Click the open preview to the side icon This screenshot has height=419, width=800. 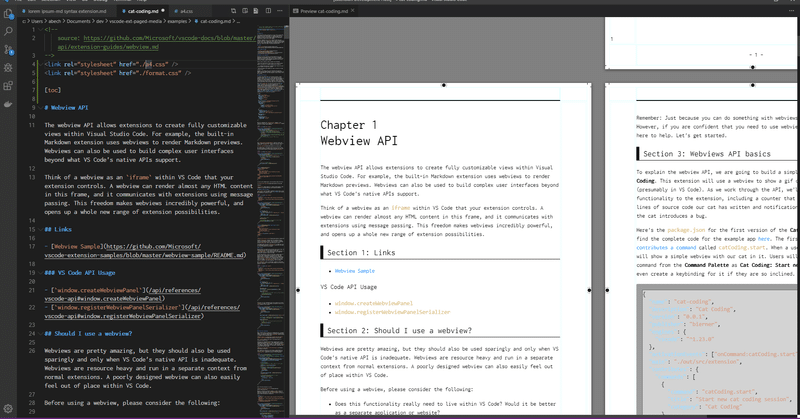[x=245, y=11]
